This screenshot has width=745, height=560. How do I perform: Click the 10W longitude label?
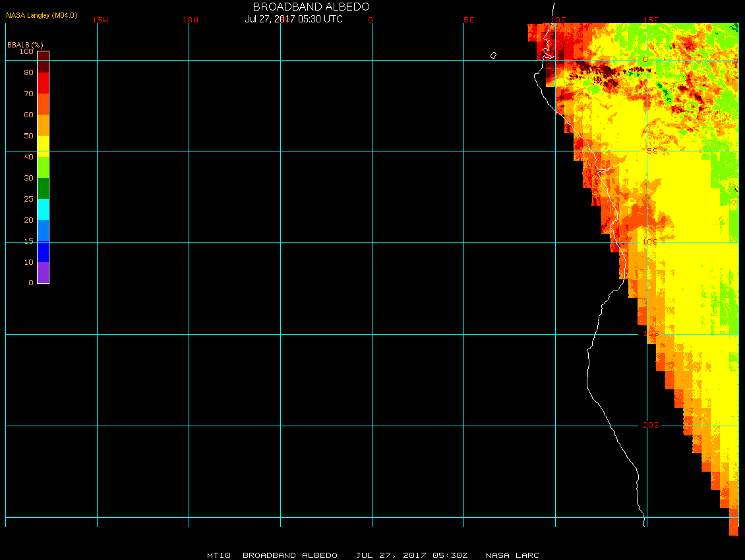click(x=191, y=20)
